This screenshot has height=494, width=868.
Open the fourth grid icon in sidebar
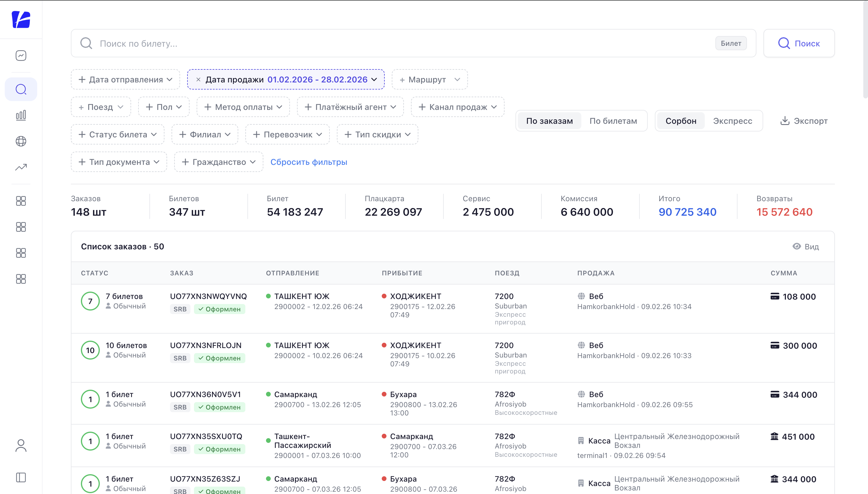click(21, 279)
